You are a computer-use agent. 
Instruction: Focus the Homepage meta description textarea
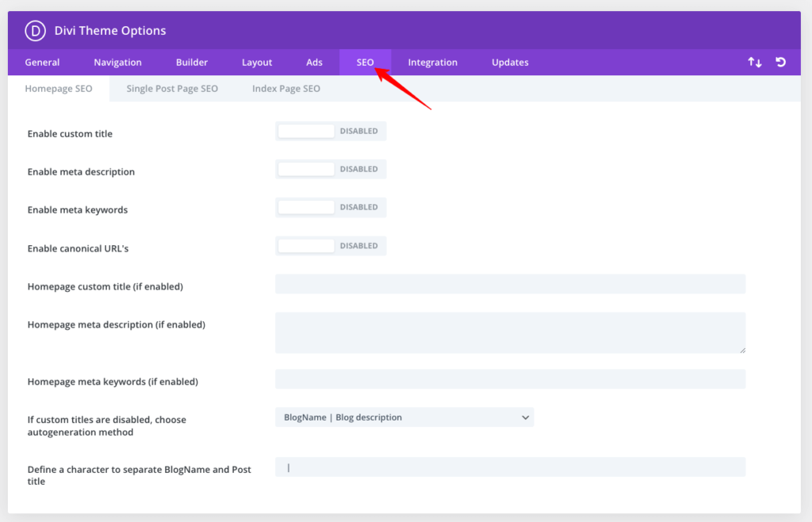pyautogui.click(x=510, y=332)
